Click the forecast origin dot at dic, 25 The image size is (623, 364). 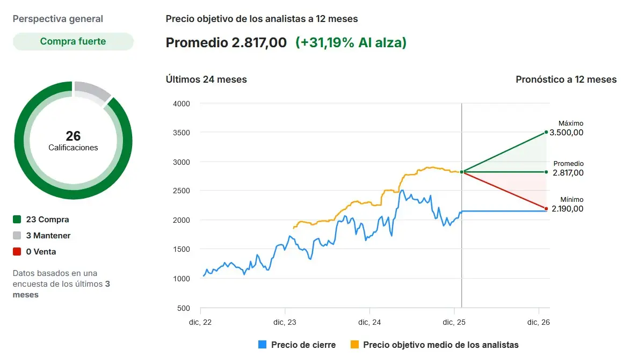461,172
